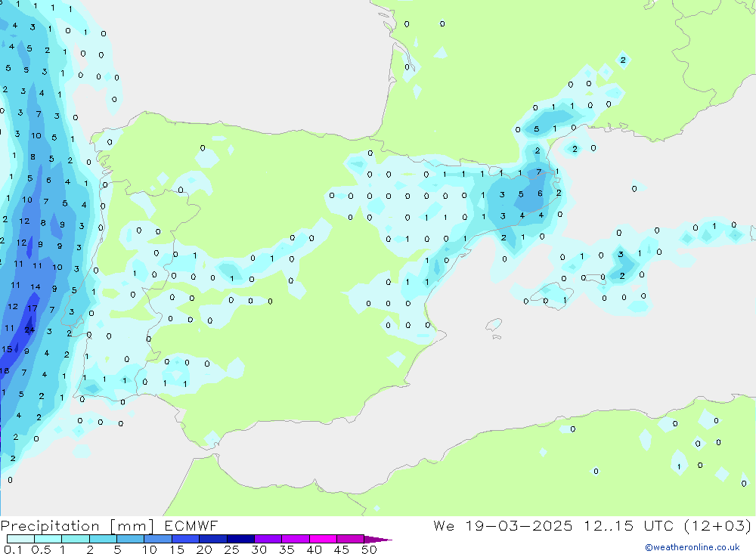
Task: Pick the 10–15 mm legend color swatch
Action: pos(158,539)
